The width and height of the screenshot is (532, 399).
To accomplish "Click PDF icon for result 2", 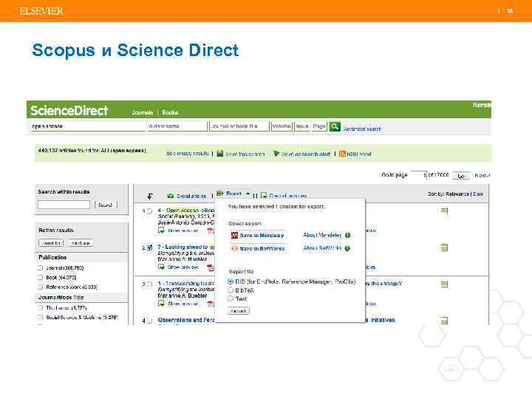I will 211,267.
